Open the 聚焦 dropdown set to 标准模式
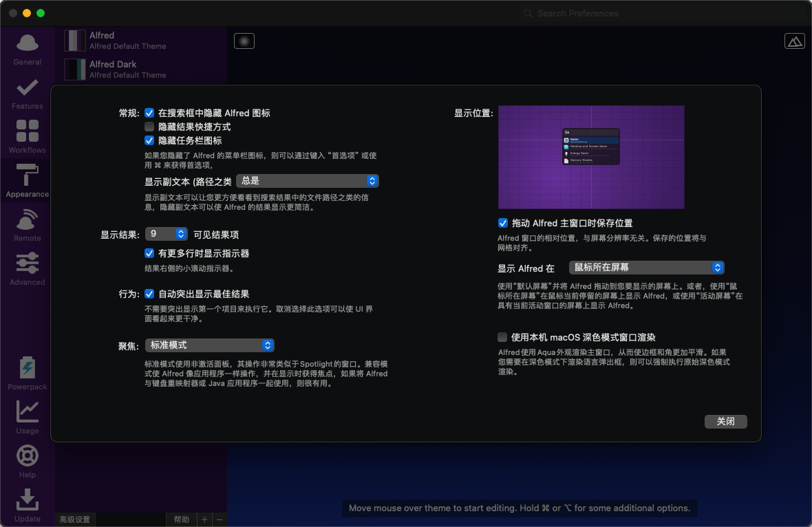Image resolution: width=812 pixels, height=527 pixels. tap(210, 345)
